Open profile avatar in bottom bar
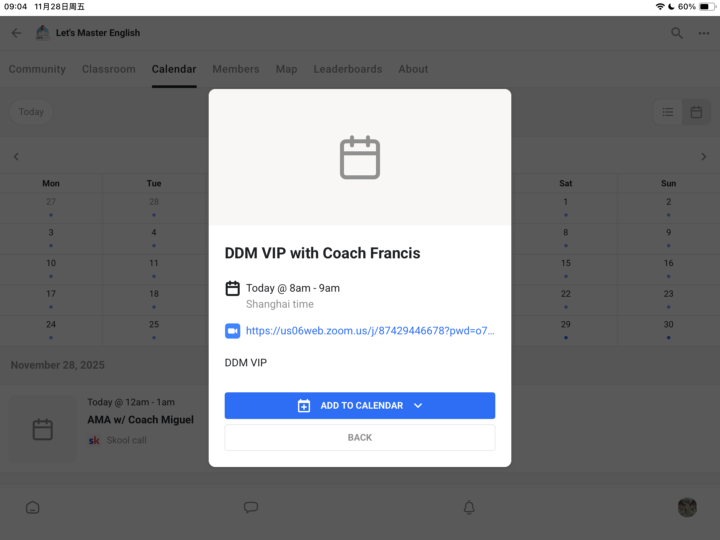Screen dimensions: 720x540 (687, 508)
